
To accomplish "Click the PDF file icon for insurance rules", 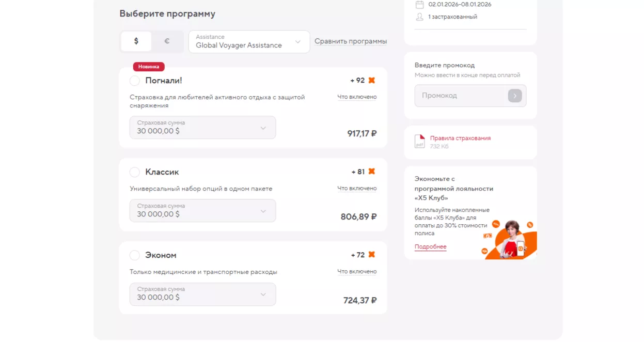I will click(x=420, y=142).
